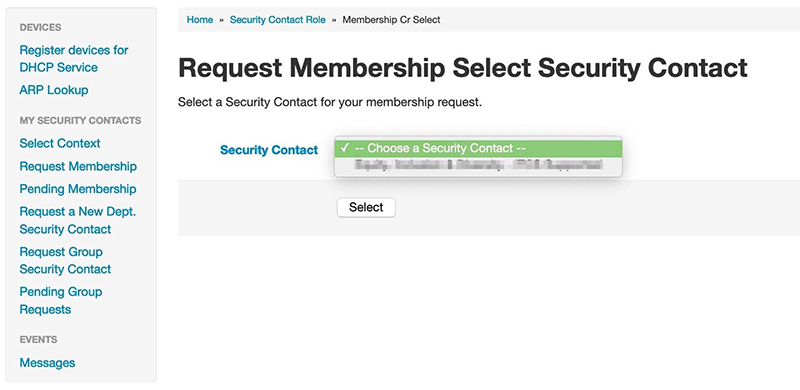
Task: Open Request Membership in sidebar
Action: [78, 166]
